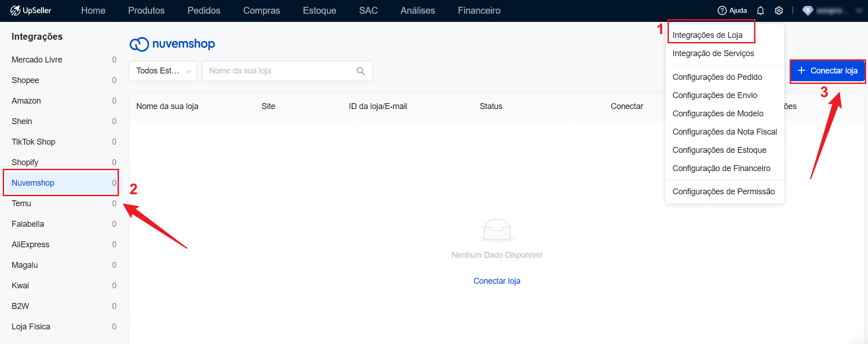
Task: Select Configurações do Pedido
Action: pyautogui.click(x=717, y=77)
